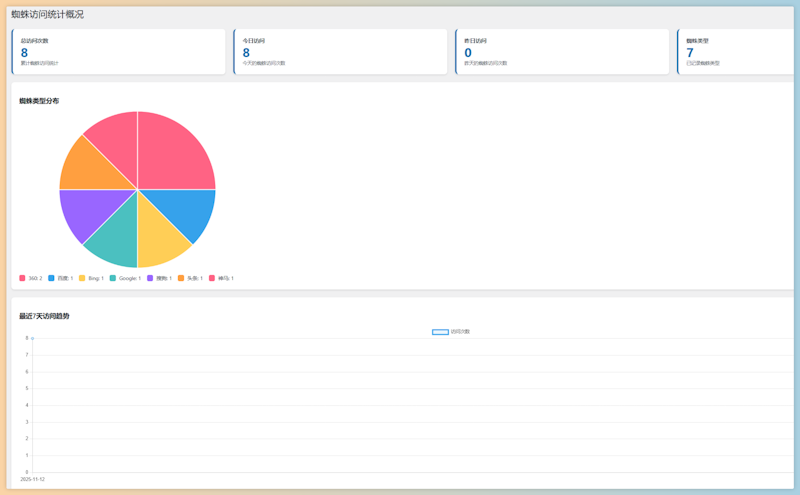
Task: Toggle Bing in the pie legend
Action: [x=92, y=278]
